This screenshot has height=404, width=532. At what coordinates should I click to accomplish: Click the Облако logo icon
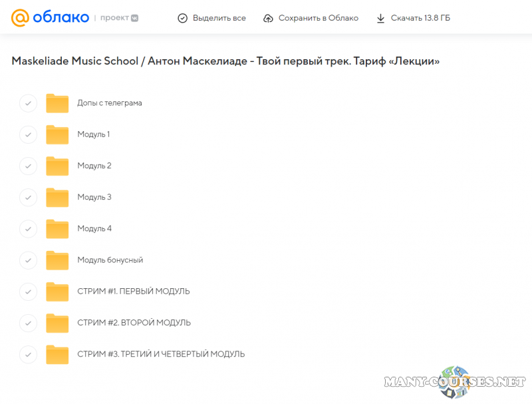click(x=20, y=18)
